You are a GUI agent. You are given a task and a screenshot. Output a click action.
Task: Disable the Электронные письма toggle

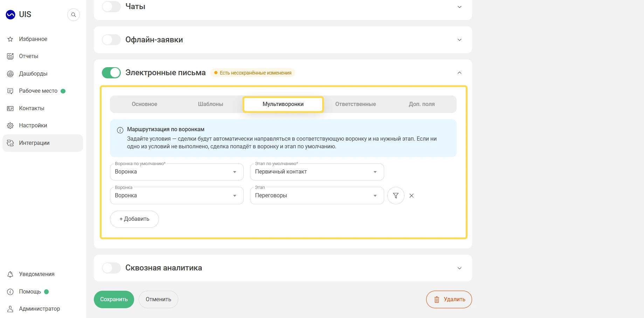pos(111,73)
